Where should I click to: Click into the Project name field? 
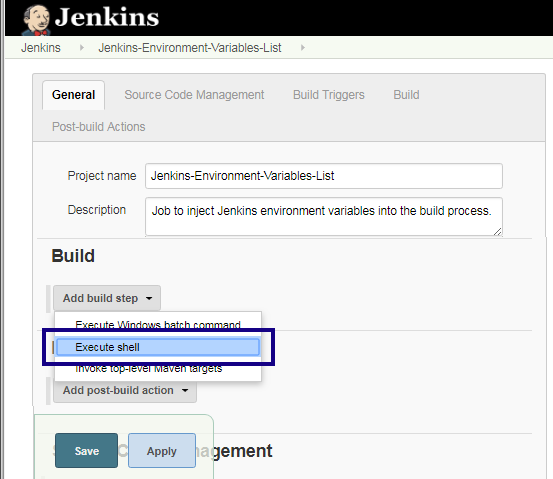[324, 176]
